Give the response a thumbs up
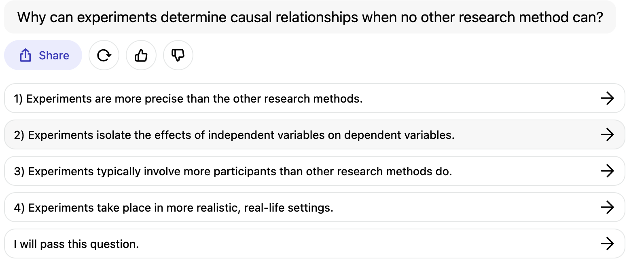The width and height of the screenshot is (644, 273). tap(141, 55)
